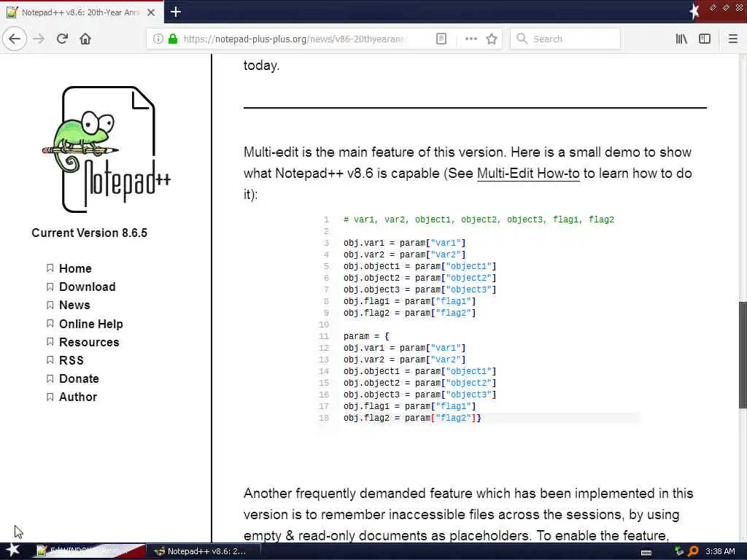Open the Firefox Library menu

pos(681,39)
